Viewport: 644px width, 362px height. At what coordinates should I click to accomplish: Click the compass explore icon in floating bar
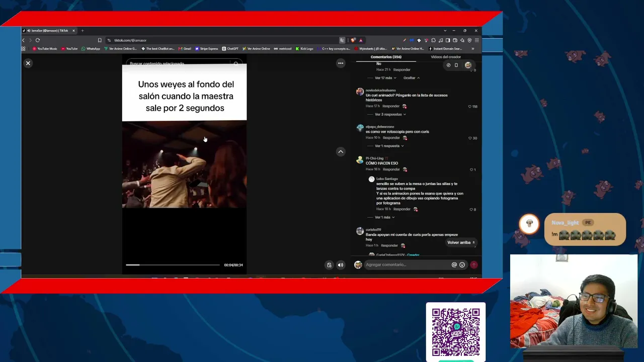click(x=448, y=65)
